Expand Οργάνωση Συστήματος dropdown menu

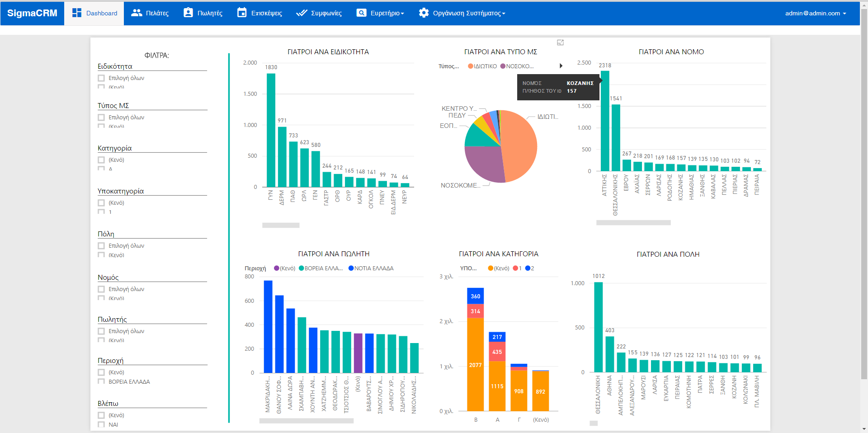click(x=462, y=13)
